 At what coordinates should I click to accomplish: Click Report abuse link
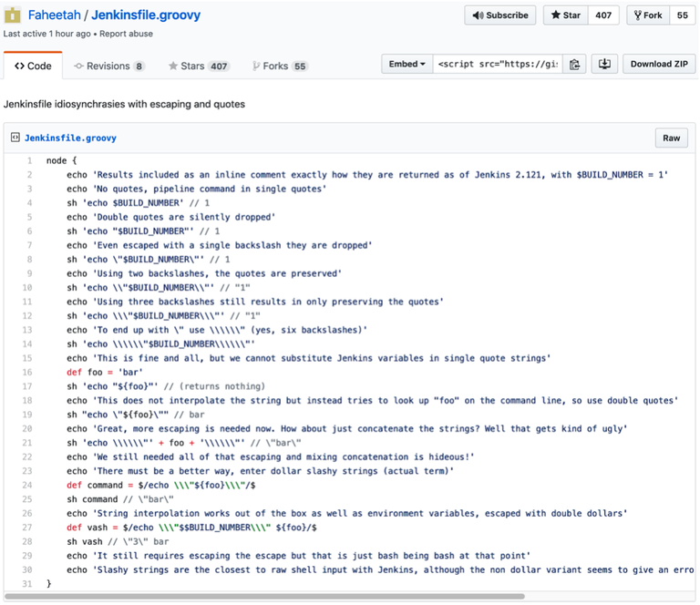pos(126,34)
